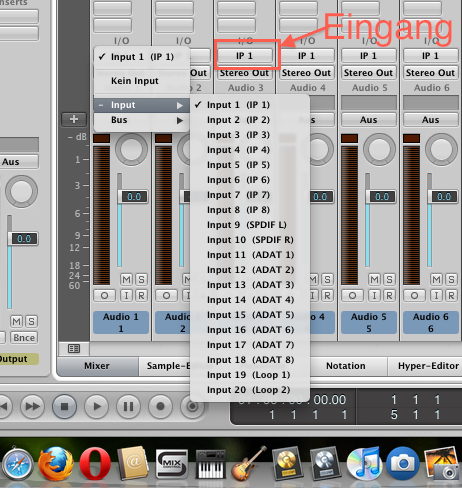Solo the Audio 5 channel
This screenshot has width=462, height=488.
tap(389, 279)
